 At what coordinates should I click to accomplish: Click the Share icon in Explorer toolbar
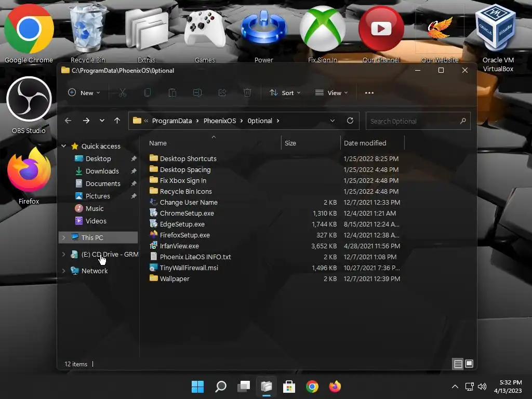222,92
